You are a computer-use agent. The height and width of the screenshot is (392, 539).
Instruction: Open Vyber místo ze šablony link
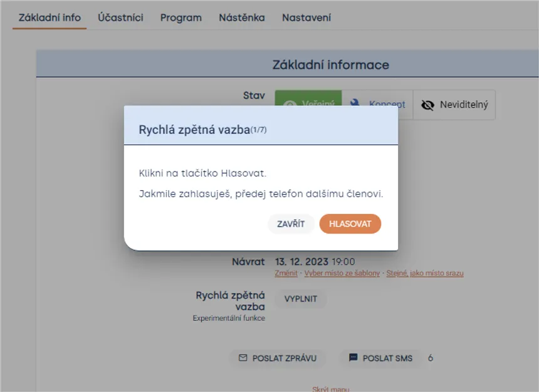pos(342,273)
